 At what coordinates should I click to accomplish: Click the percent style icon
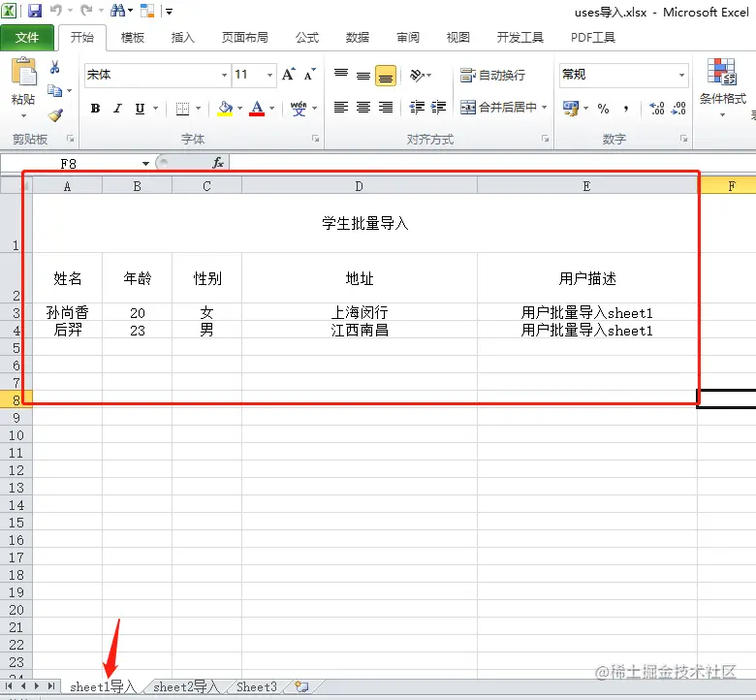coord(603,109)
